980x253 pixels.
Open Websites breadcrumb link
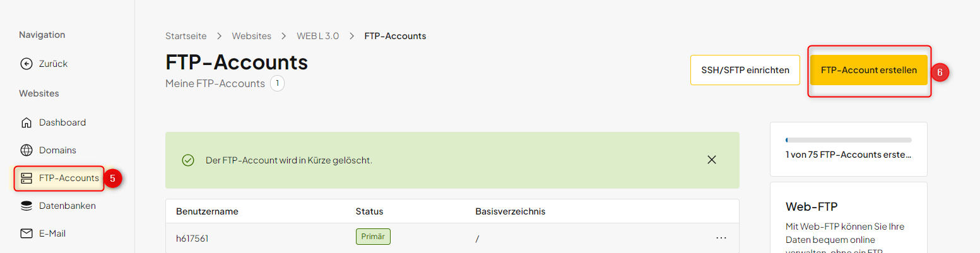[251, 36]
